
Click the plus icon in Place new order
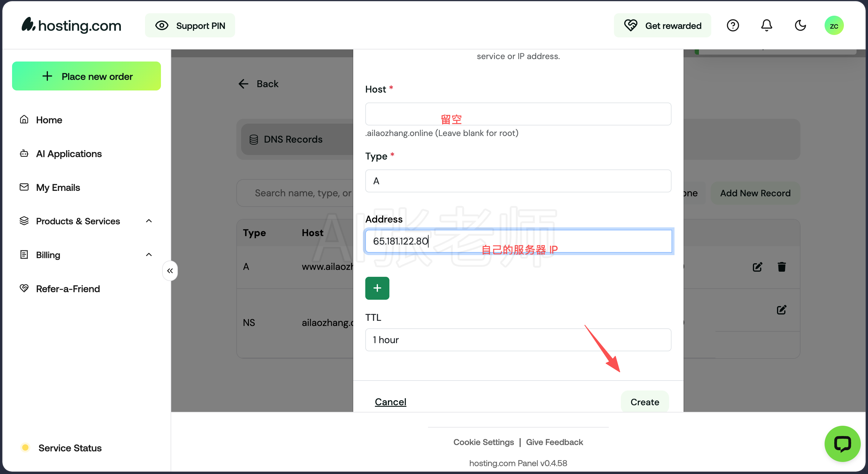pyautogui.click(x=47, y=76)
